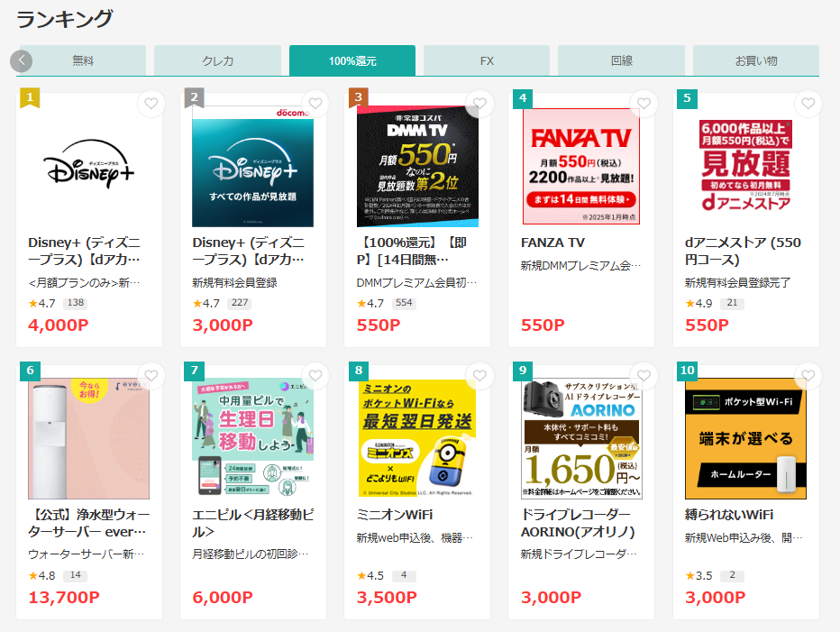The image size is (840, 632).
Task: Click the 月経移動ピルの初回診 description text
Action: [x=251, y=554]
